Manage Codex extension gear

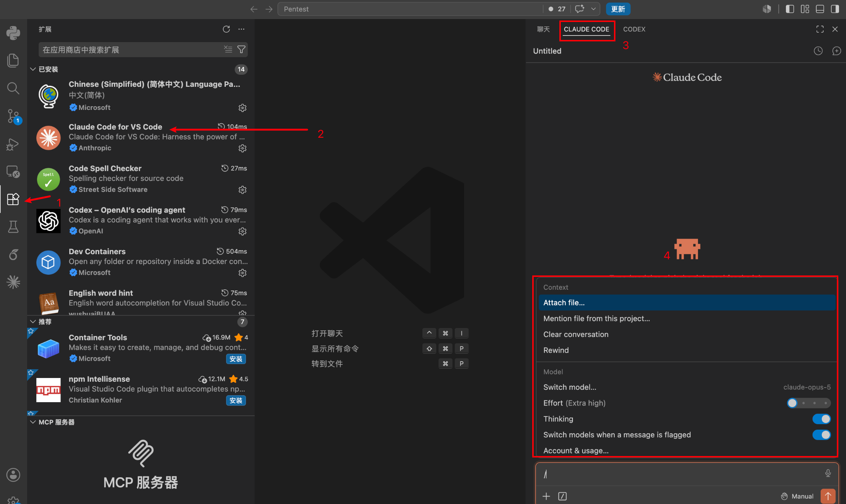[242, 231]
